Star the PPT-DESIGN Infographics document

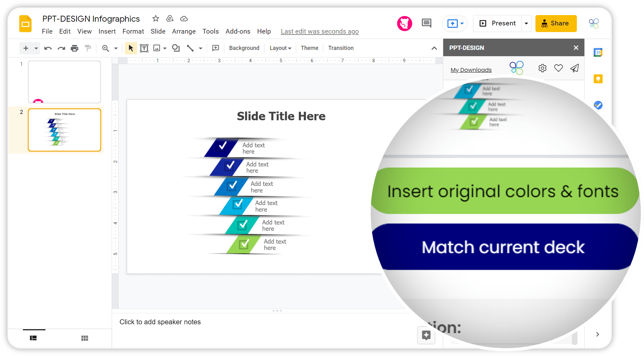[156, 19]
